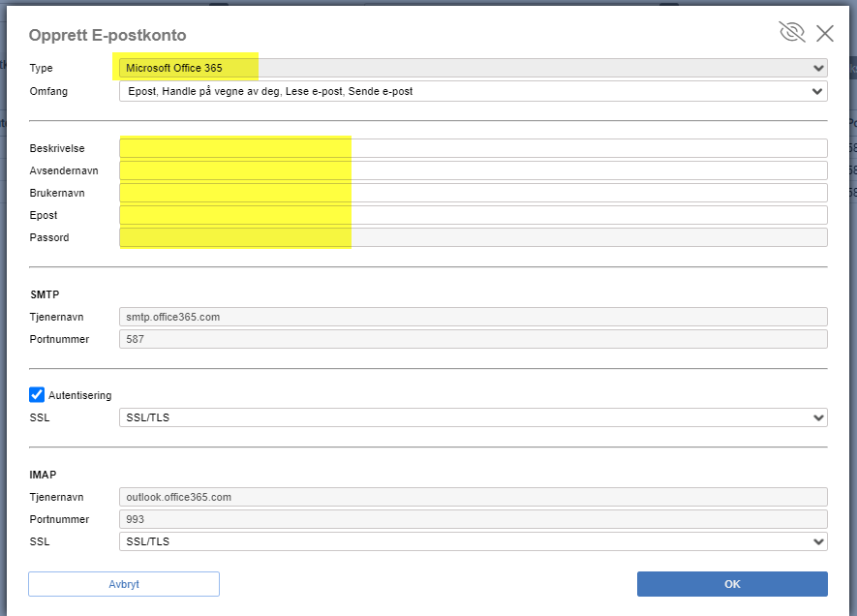Click the Beskrivelse input field
This screenshot has width=857, height=616.
tap(474, 148)
